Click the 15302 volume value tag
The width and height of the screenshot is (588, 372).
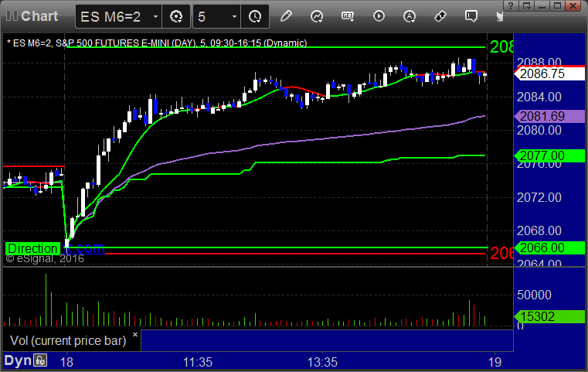click(549, 316)
